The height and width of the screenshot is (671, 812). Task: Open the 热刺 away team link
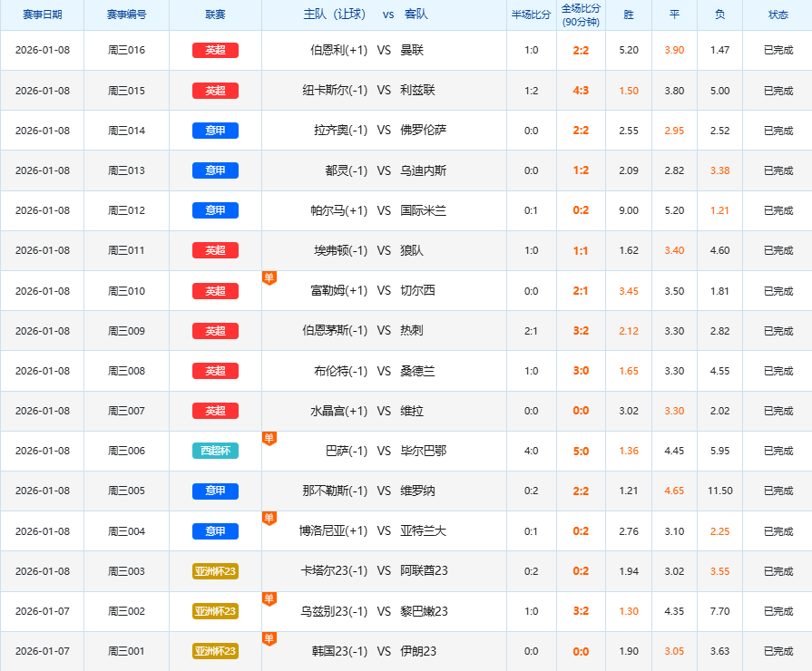click(411, 331)
